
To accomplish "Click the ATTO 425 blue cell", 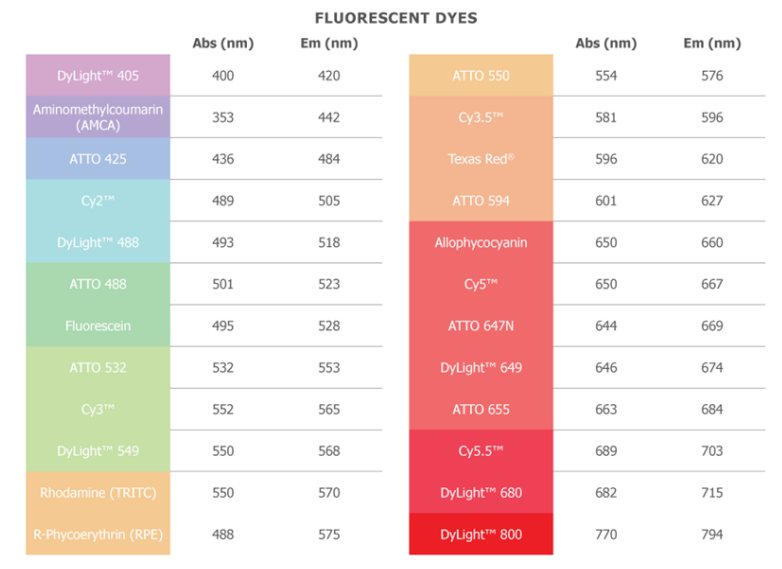I will pyautogui.click(x=98, y=159).
